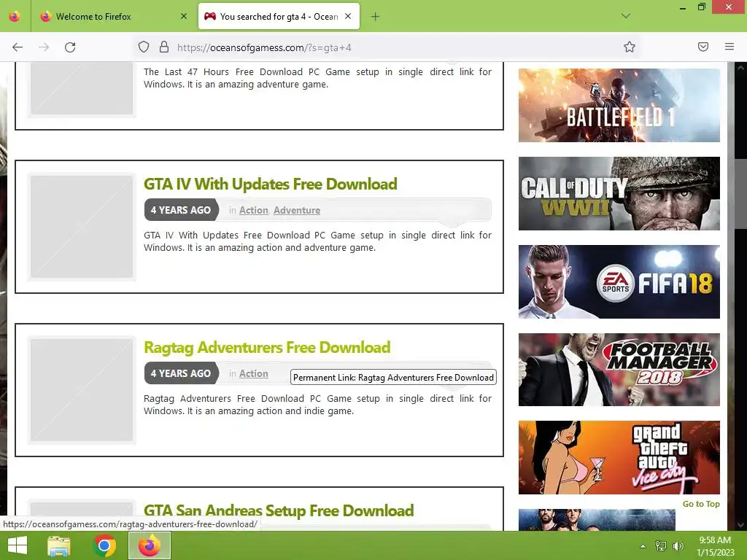The height and width of the screenshot is (560, 747).
Task: Show hidden system tray icons
Action: pos(643,546)
